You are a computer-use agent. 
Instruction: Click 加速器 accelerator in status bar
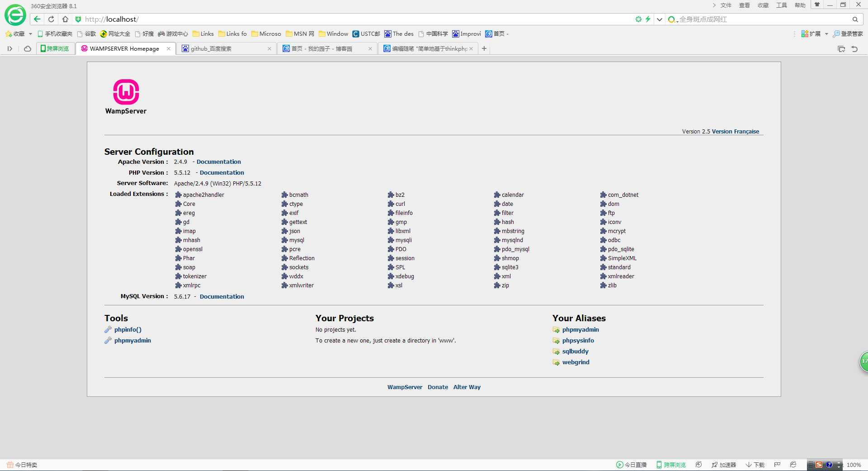click(723, 465)
